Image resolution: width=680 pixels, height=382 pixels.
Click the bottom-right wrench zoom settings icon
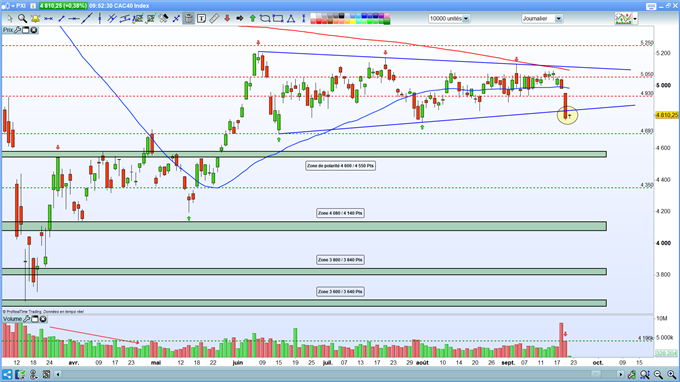(632, 374)
